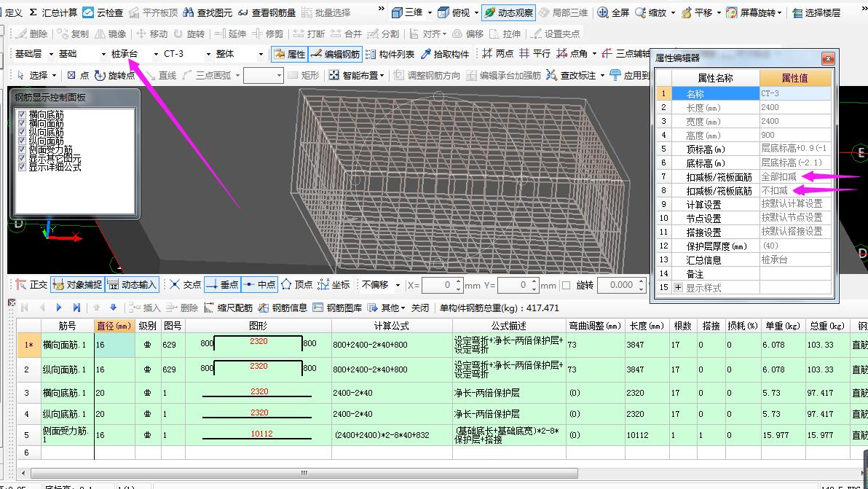Toggle 动态观察 dynamic orbit
The width and height of the screenshot is (868, 489).
(x=508, y=12)
